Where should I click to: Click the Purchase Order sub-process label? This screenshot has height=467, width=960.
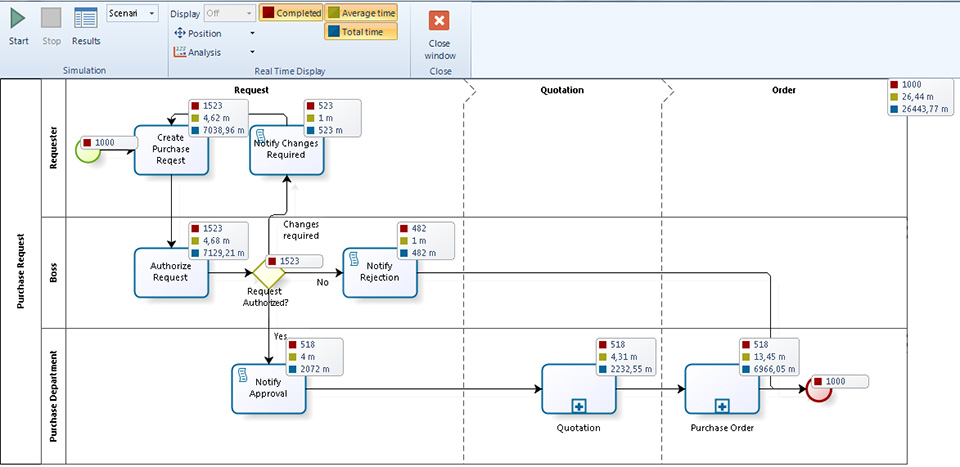pos(722,428)
